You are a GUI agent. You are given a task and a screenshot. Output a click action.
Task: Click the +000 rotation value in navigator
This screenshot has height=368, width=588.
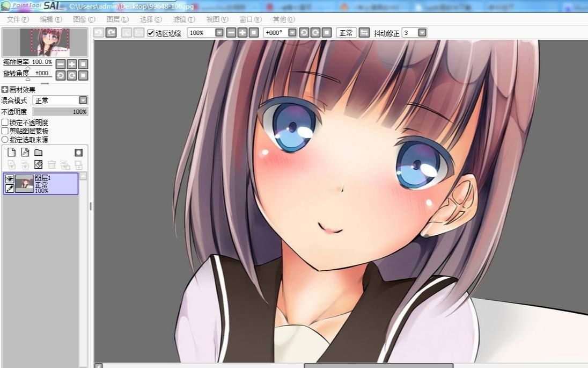(x=42, y=73)
